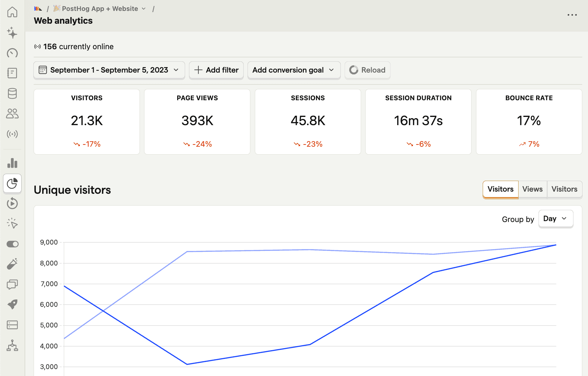Image resolution: width=588 pixels, height=376 pixels.
Task: Switch to the Views tab in unique visitors
Action: click(x=533, y=189)
